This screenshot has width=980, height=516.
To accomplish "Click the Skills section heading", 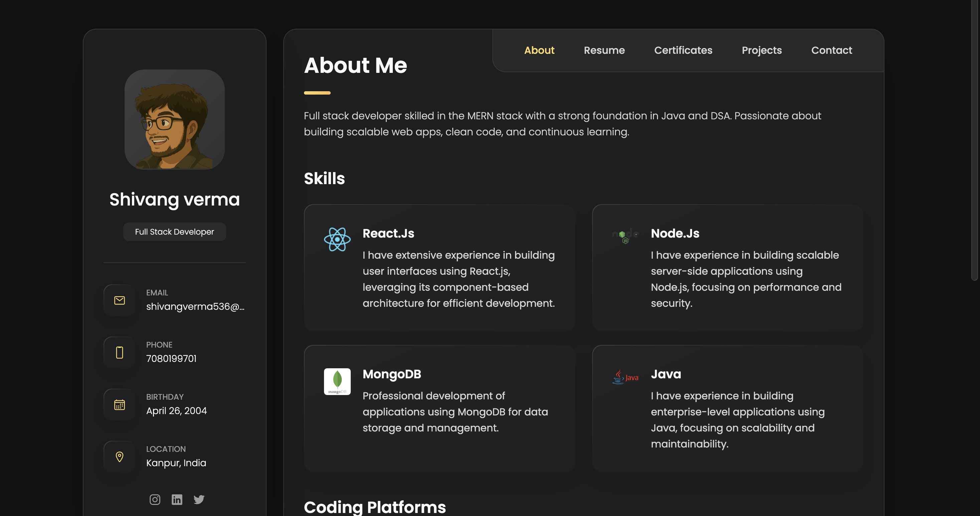I will coord(324,178).
